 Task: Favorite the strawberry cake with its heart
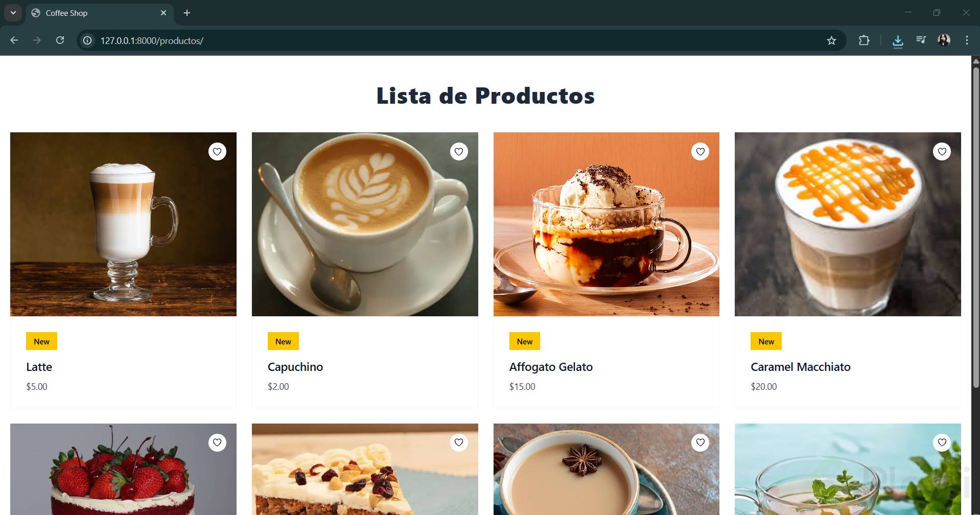217,442
